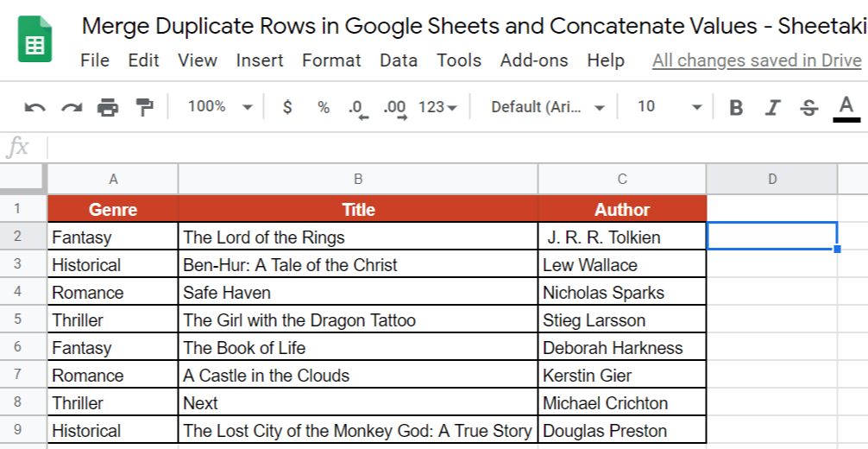This screenshot has height=449, width=868.
Task: Click All changes saved in Drive link
Action: [x=757, y=60]
